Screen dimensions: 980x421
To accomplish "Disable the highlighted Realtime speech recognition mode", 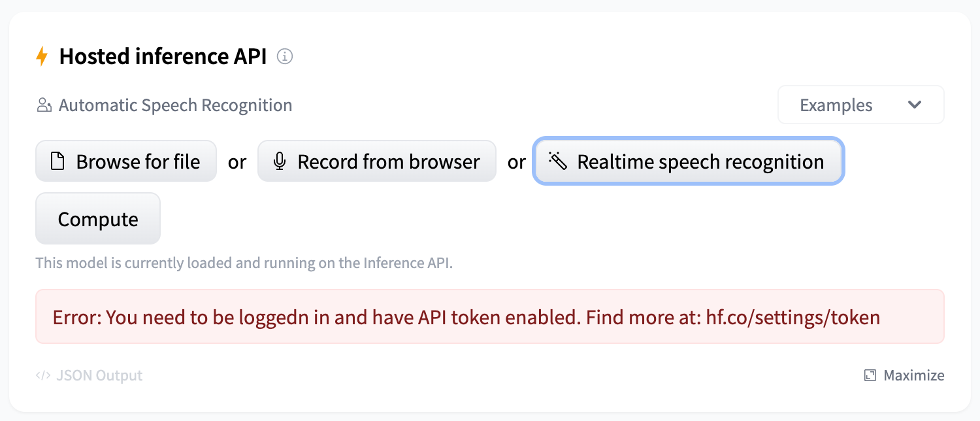I will click(688, 161).
